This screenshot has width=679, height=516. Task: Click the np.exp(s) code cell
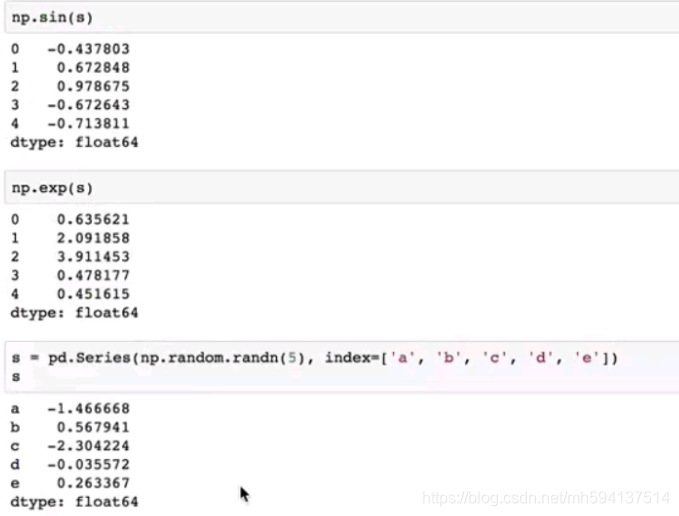342,188
